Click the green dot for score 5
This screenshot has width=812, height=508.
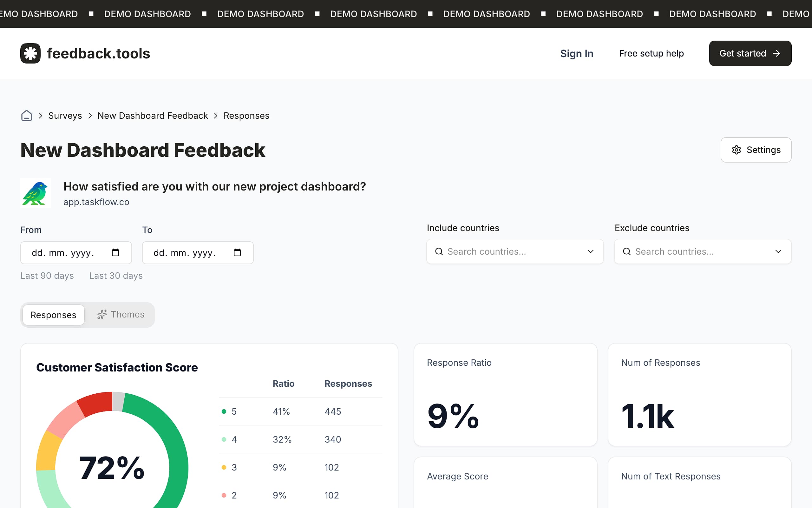224,411
